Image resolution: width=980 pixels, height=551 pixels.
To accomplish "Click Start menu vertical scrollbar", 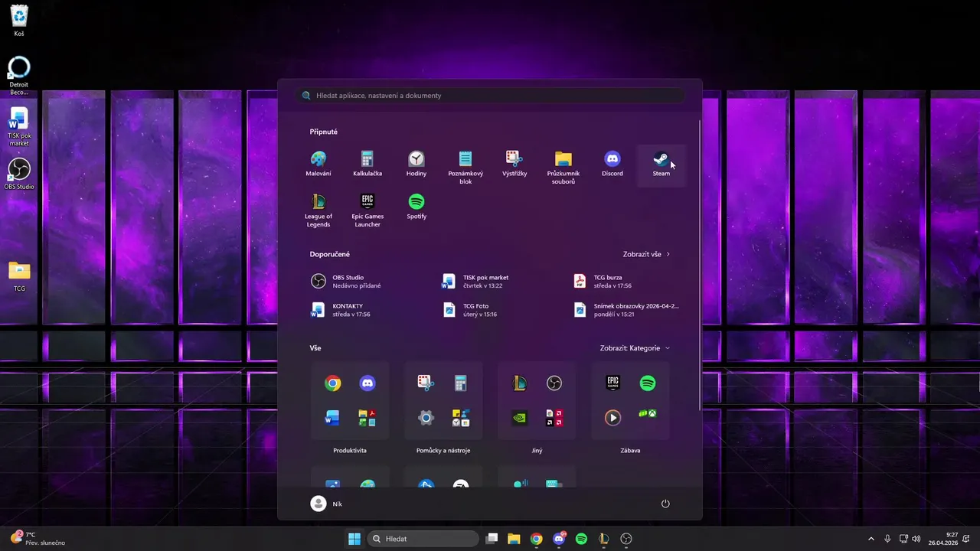I will tap(700, 264).
